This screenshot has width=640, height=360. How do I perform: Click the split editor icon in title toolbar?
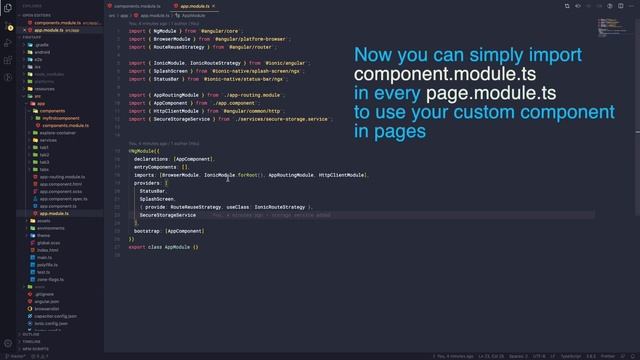tap(620, 6)
